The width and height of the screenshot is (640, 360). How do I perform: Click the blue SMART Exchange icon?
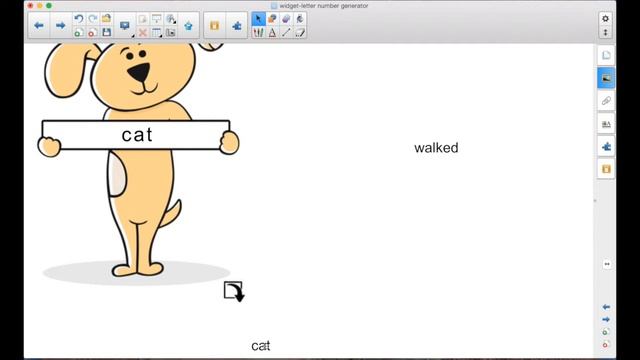[x=188, y=26]
